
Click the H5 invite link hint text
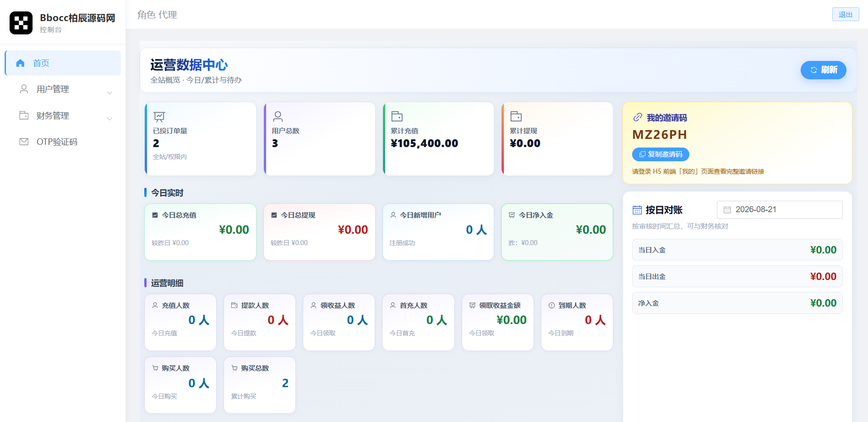(698, 171)
